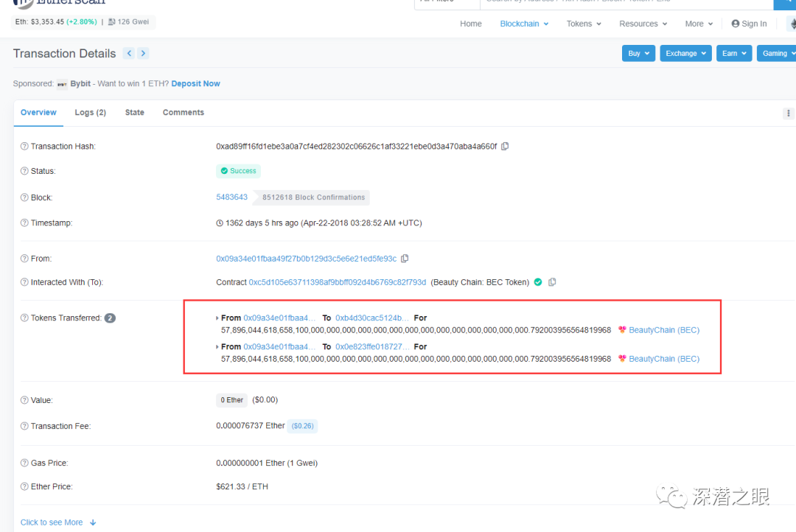The width and height of the screenshot is (796, 532).
Task: Open the State tab
Action: tap(135, 113)
